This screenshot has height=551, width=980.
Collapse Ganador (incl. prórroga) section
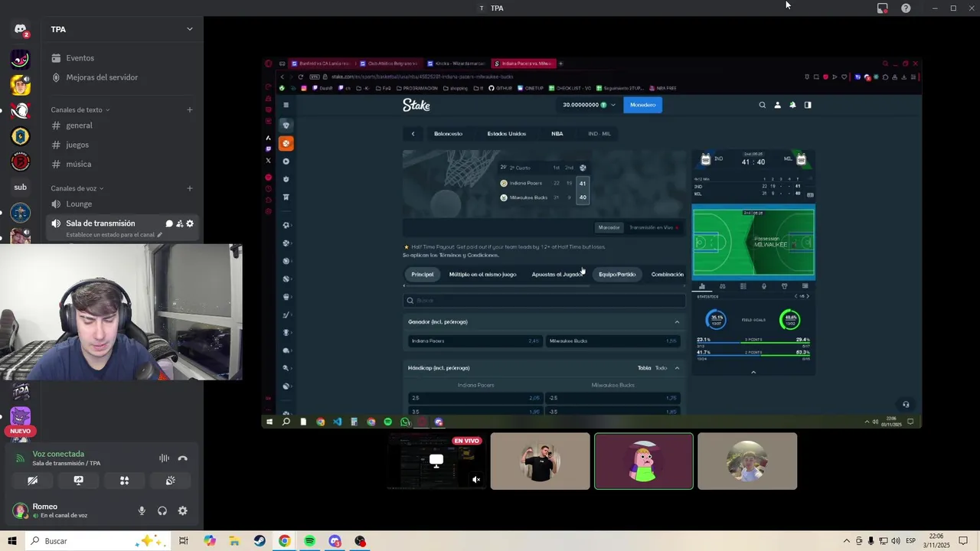click(x=677, y=322)
